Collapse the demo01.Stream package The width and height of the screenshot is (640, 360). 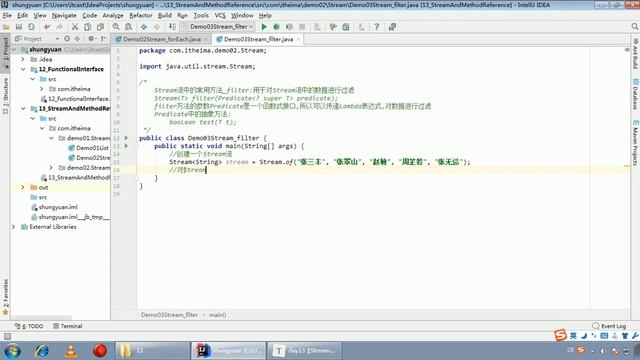(51, 138)
